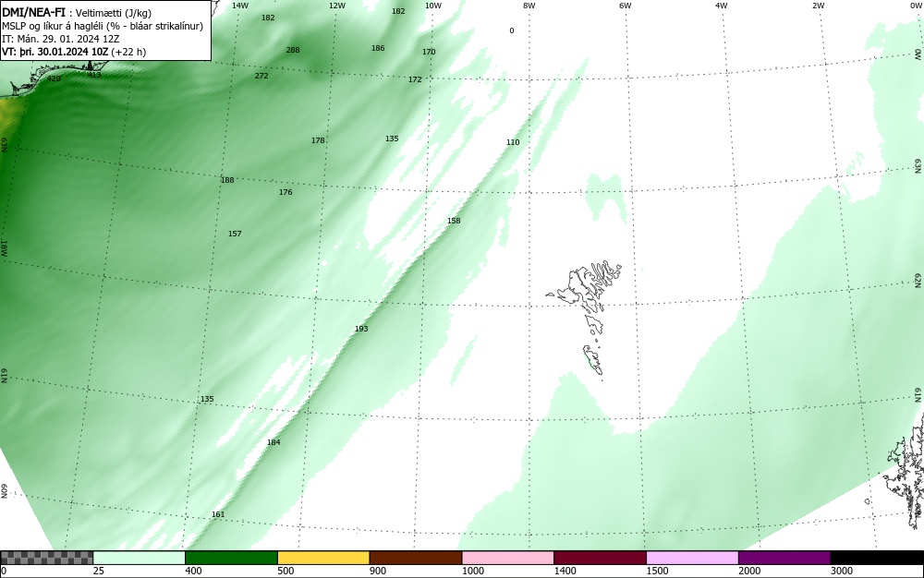Select the brown 900–1000 legend swatch
The height and width of the screenshot is (578, 924).
(416, 558)
